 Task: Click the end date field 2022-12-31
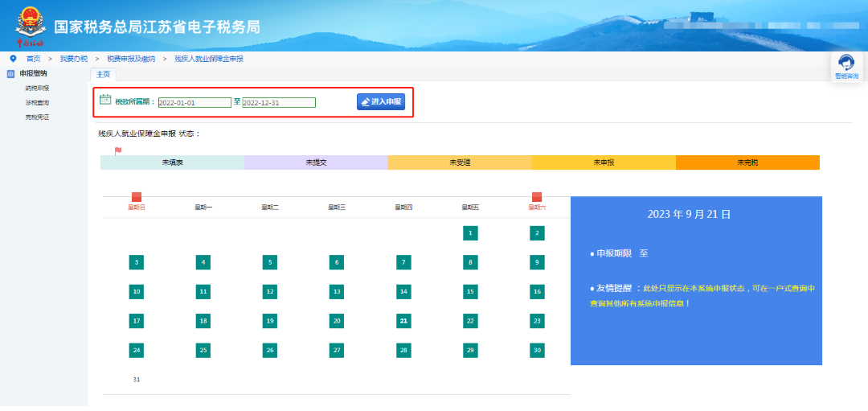coord(279,102)
